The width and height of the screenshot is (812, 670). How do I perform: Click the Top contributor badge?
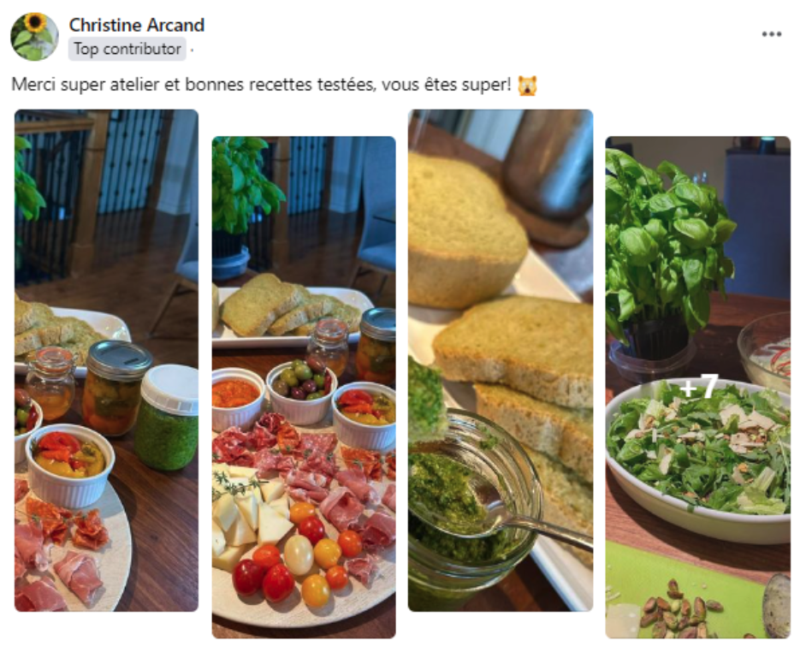tap(127, 49)
